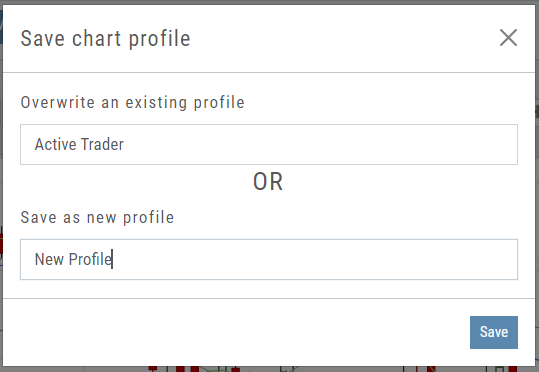Open the Active Trader existing profile dropdown
Screen dimensions: 539x372
[x=269, y=144]
